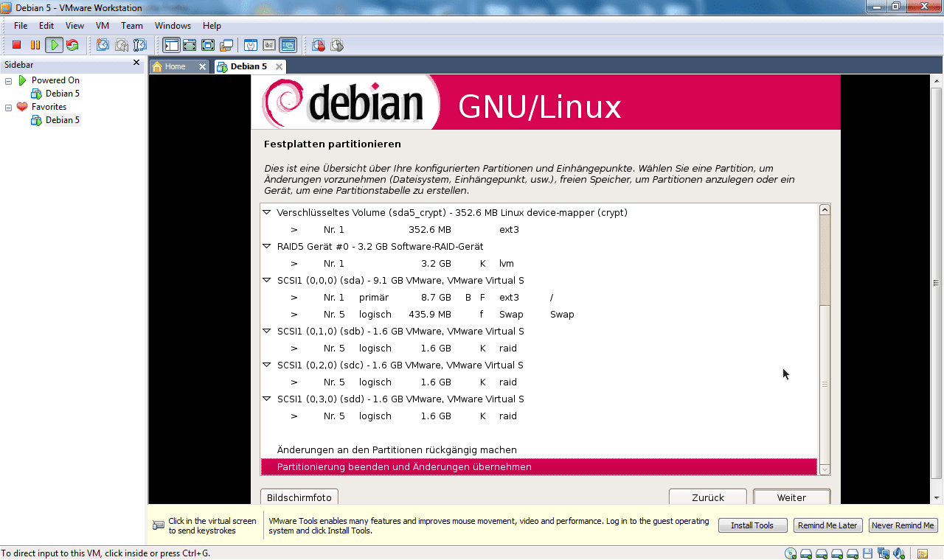Click Never Remind Me button

[903, 525]
